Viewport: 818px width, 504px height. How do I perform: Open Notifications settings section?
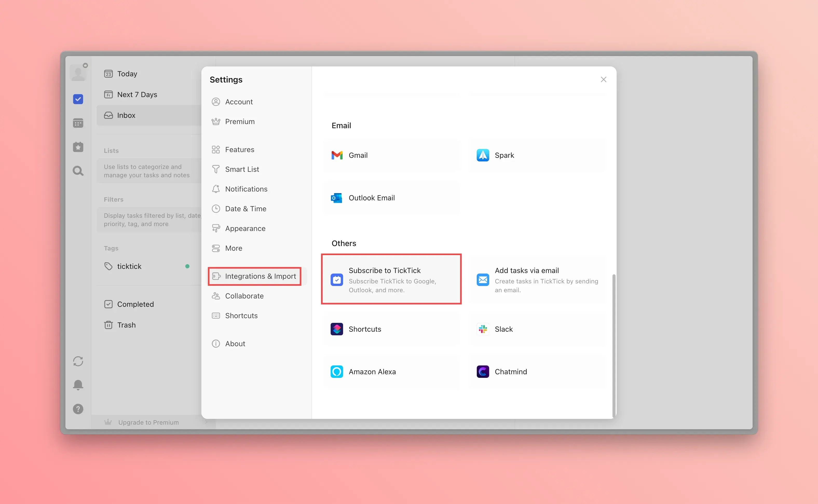[246, 189]
